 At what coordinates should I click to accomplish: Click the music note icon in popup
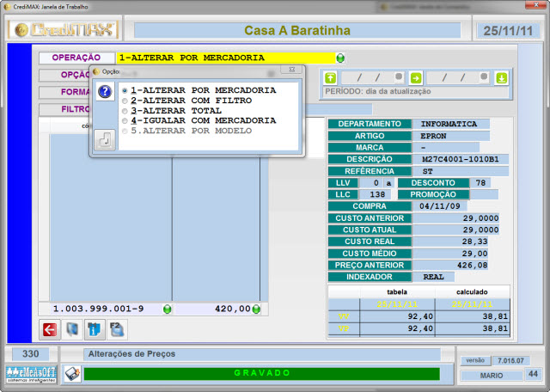coord(104,139)
